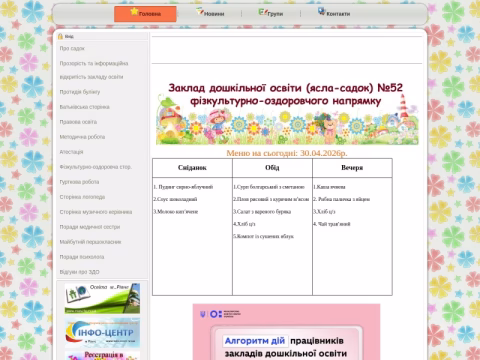Click the pink Алгоритм дій poster image
Screen dimensions: 480x360
[x=286, y=332]
